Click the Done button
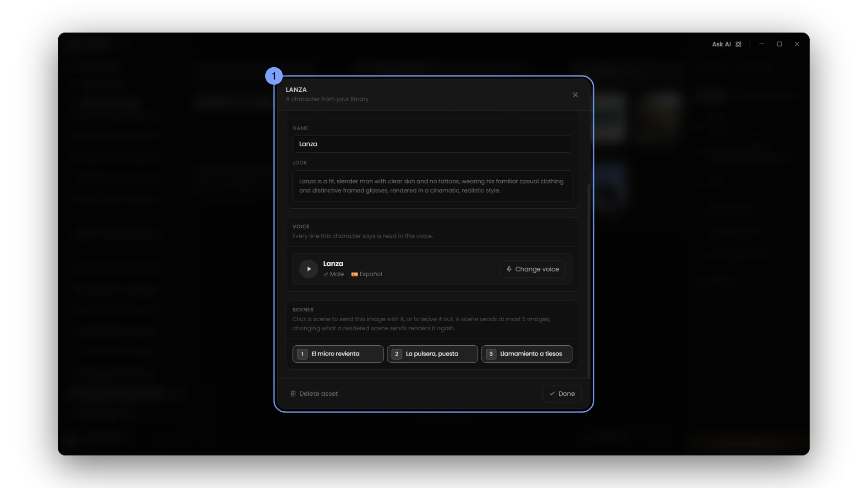Image resolution: width=868 pixels, height=488 pixels. (x=562, y=394)
